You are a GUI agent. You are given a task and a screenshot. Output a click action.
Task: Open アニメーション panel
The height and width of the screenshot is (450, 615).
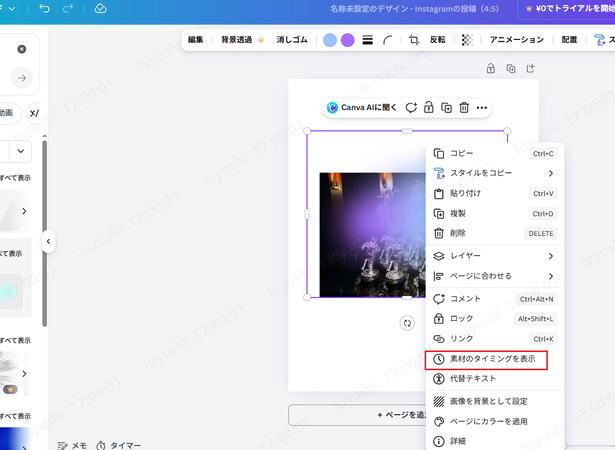517,40
